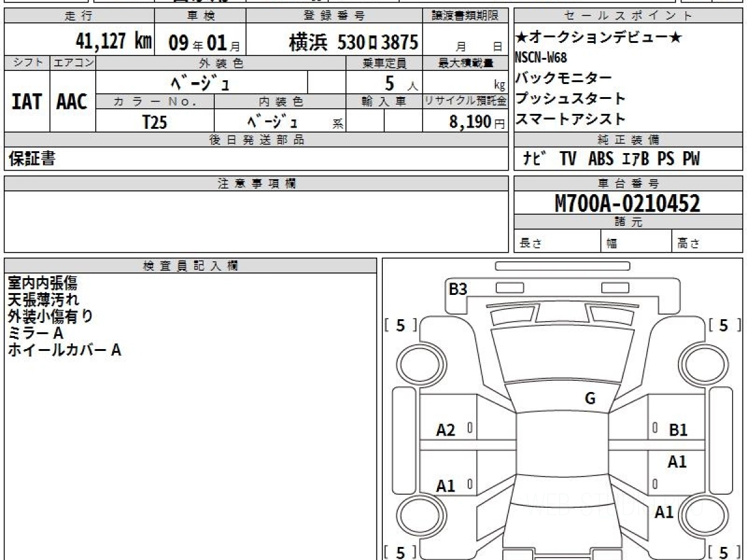Click the ホイールカバー A note
The image size is (747, 560).
click(64, 350)
